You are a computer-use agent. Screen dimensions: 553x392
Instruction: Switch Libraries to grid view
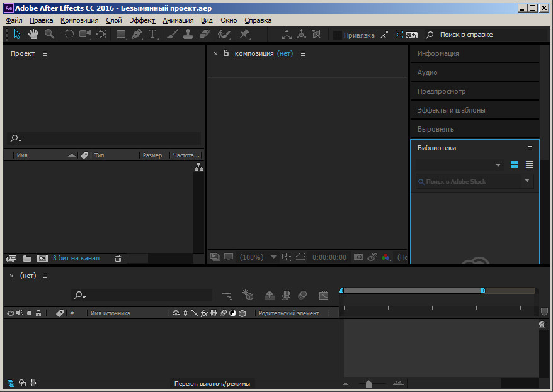pyautogui.click(x=515, y=165)
